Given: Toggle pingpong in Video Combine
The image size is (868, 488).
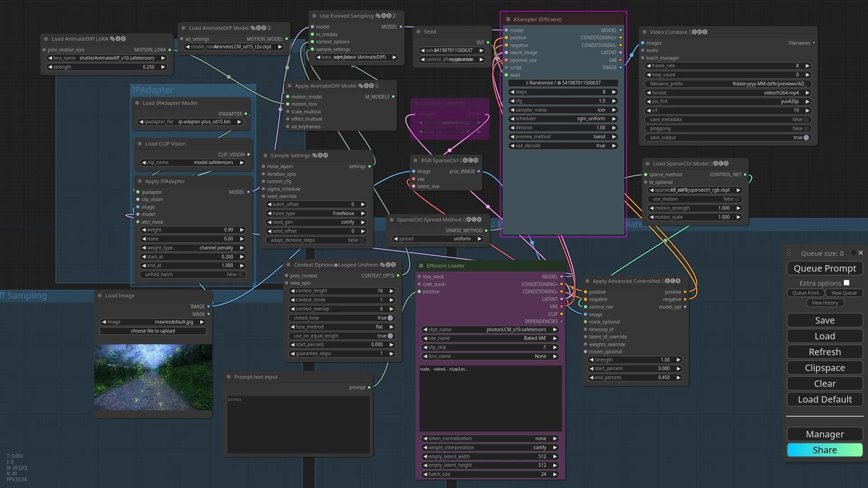Looking at the screenshot, I should coord(727,129).
